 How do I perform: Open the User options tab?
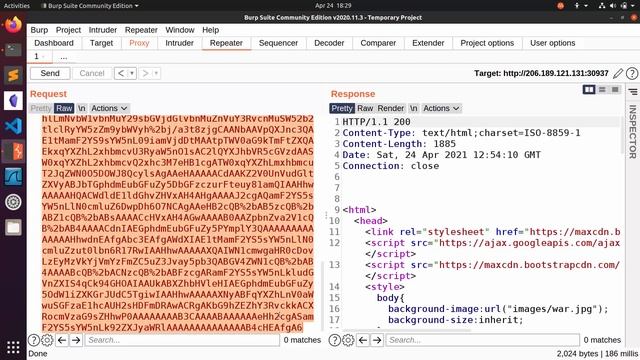click(553, 43)
